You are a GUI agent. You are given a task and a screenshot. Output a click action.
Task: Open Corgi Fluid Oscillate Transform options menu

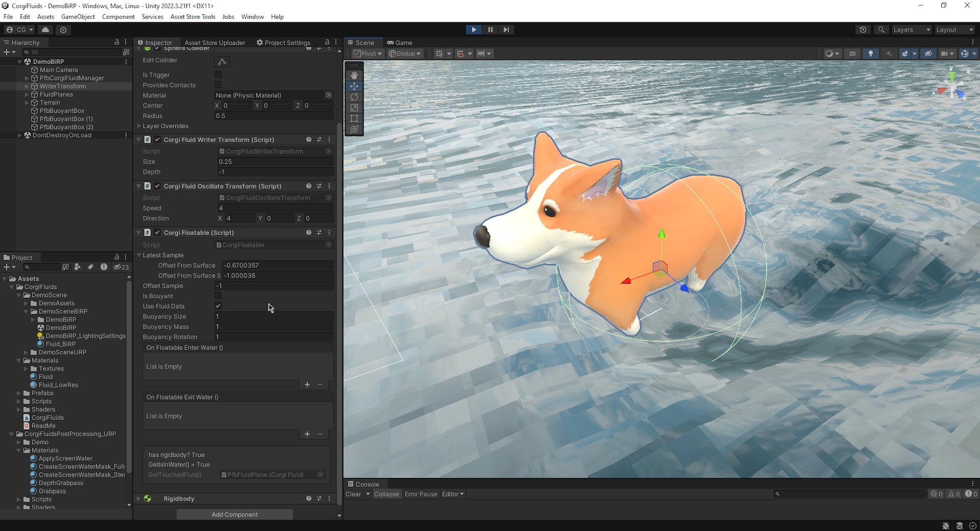(329, 186)
